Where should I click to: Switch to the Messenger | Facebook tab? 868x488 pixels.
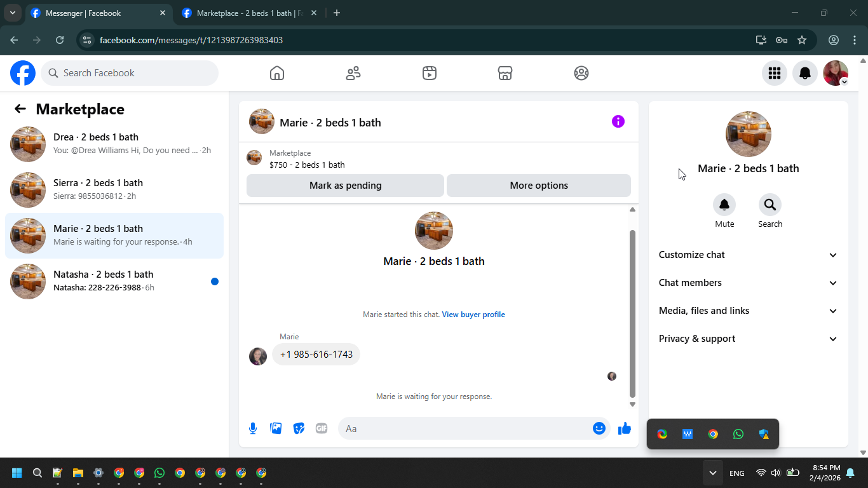pyautogui.click(x=98, y=13)
